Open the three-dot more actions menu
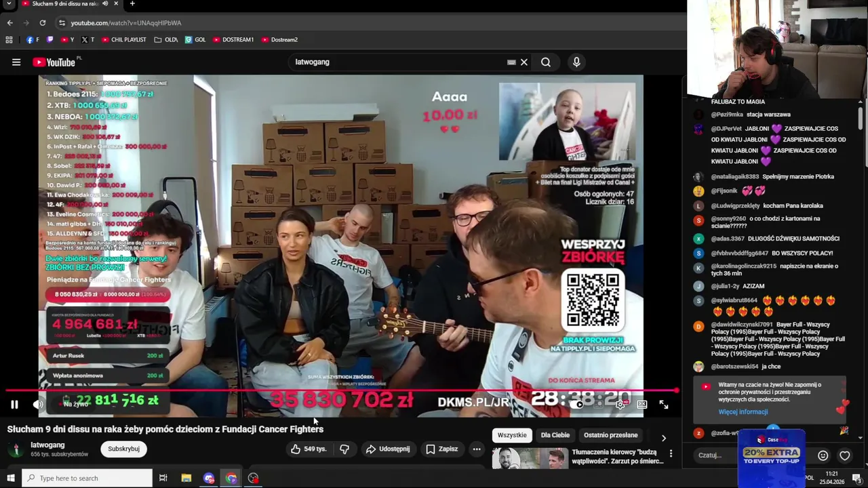The image size is (868, 488). [x=477, y=449]
